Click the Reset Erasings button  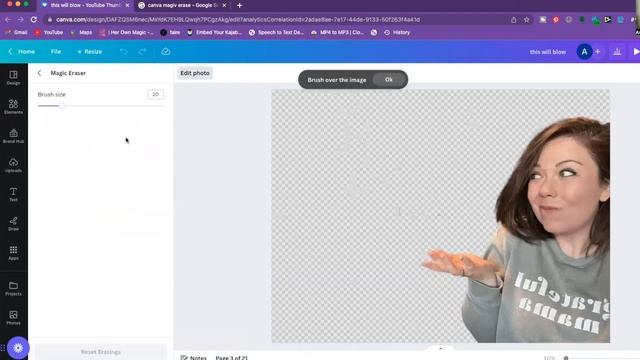101,352
